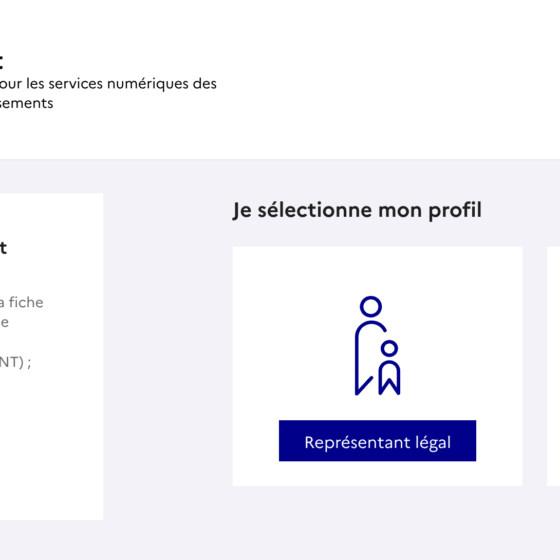Open the partially visible profile card at right
This screenshot has width=560, height=560.
[x=554, y=366]
